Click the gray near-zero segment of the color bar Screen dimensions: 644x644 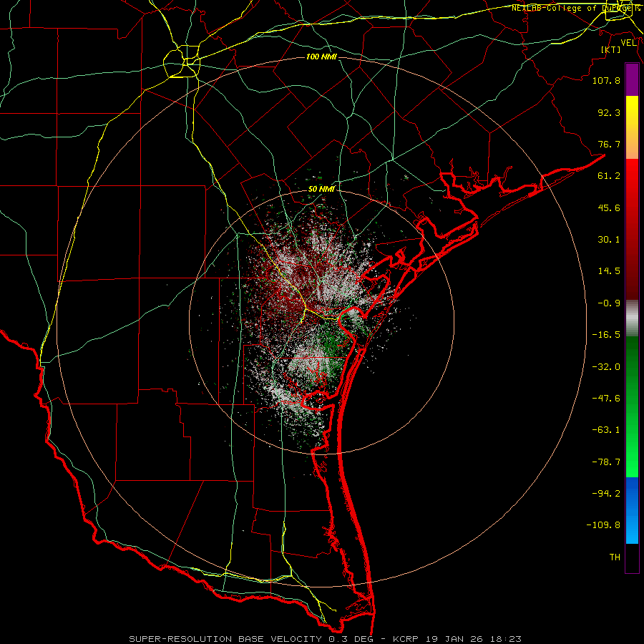click(632, 318)
